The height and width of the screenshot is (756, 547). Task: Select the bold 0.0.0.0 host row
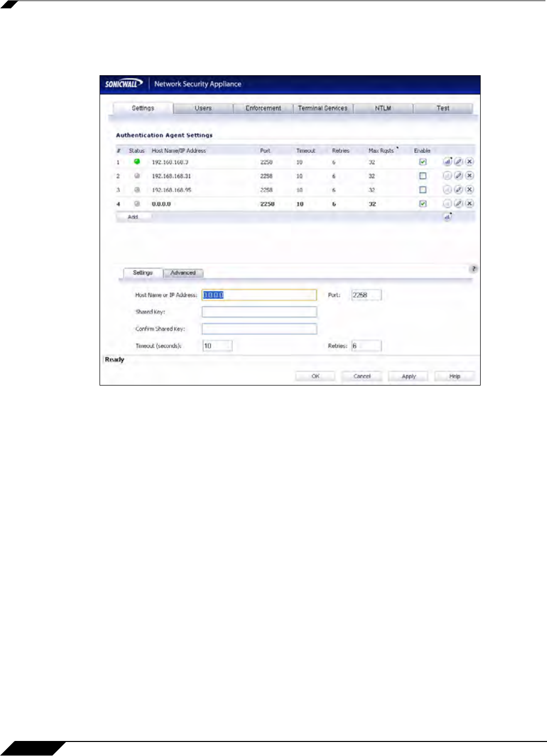[x=295, y=204]
